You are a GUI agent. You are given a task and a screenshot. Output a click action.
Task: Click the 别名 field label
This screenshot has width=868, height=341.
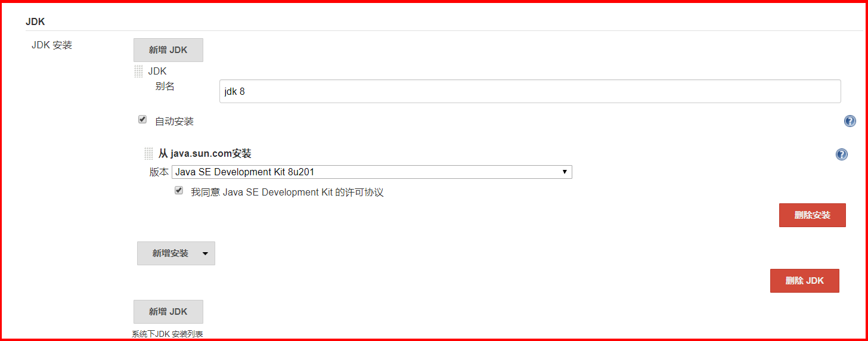coord(165,86)
